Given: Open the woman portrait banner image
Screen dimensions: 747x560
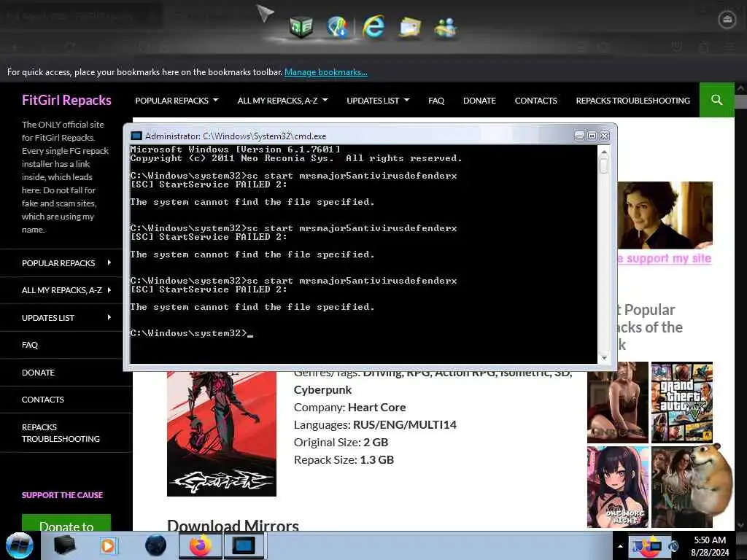Looking at the screenshot, I should tap(665, 215).
